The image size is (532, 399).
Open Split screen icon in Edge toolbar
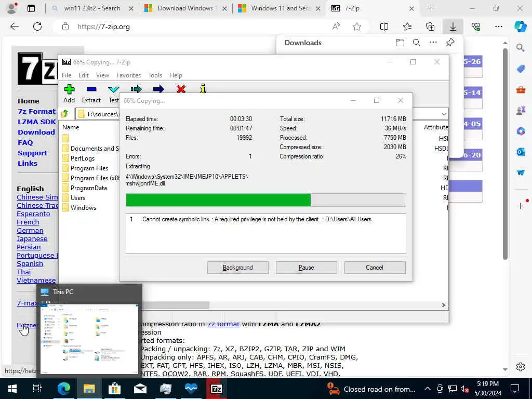coord(384,26)
